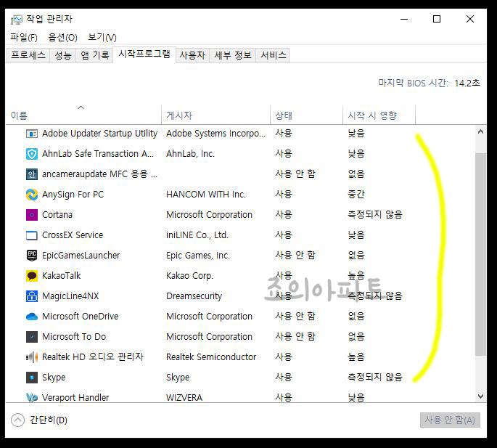Switch to the 사용자 tab

click(192, 55)
